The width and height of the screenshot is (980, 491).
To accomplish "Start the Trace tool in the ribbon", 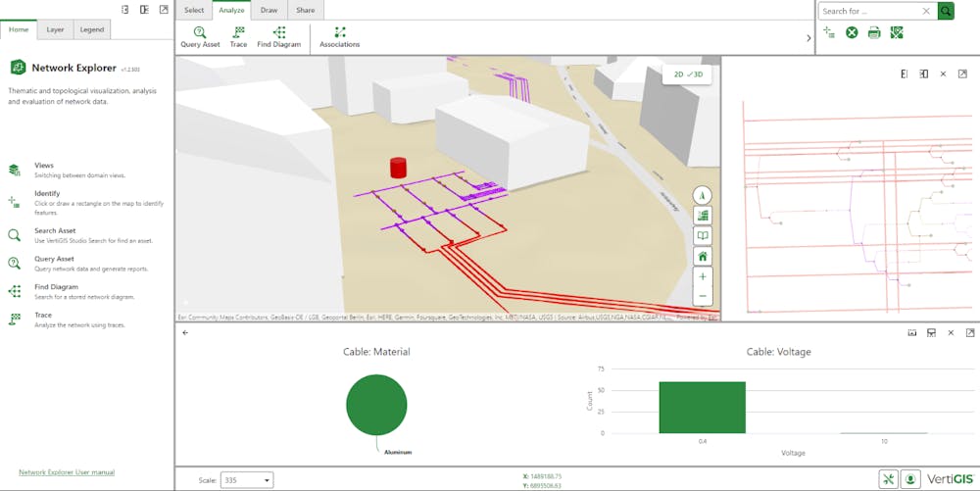I will click(x=238, y=37).
